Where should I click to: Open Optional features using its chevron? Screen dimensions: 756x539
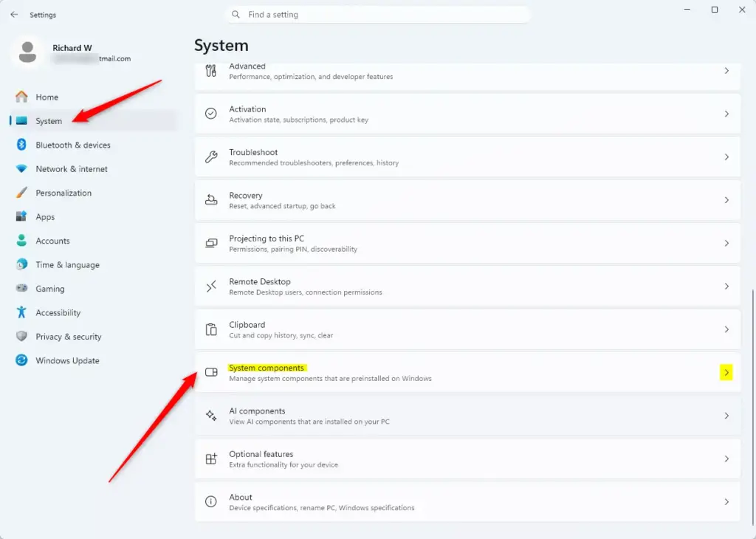point(726,459)
